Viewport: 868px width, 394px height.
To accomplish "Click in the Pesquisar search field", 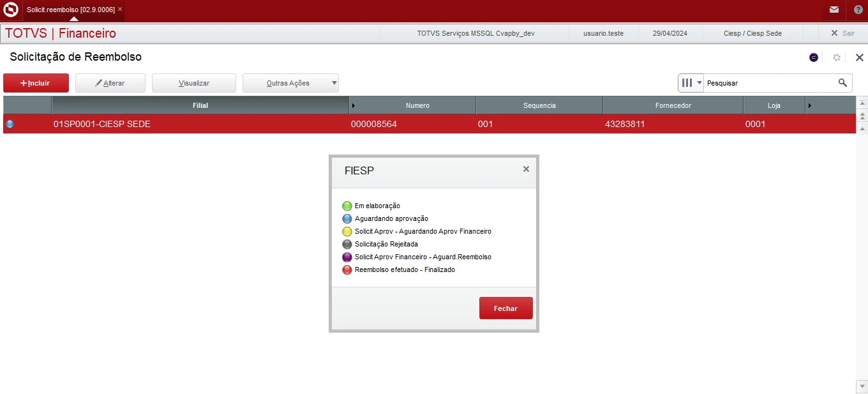I will [x=769, y=83].
